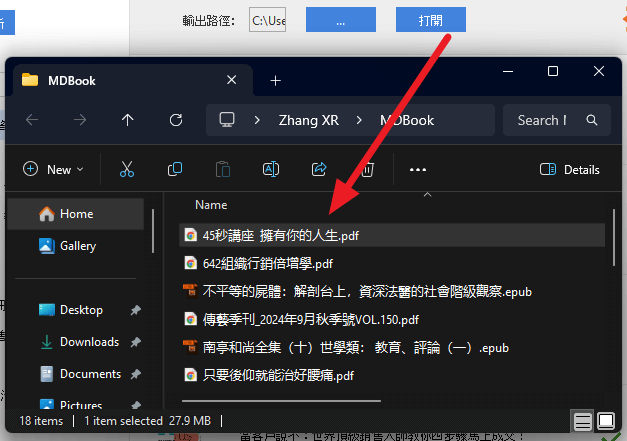Click the Search box in Explorer

(x=556, y=120)
